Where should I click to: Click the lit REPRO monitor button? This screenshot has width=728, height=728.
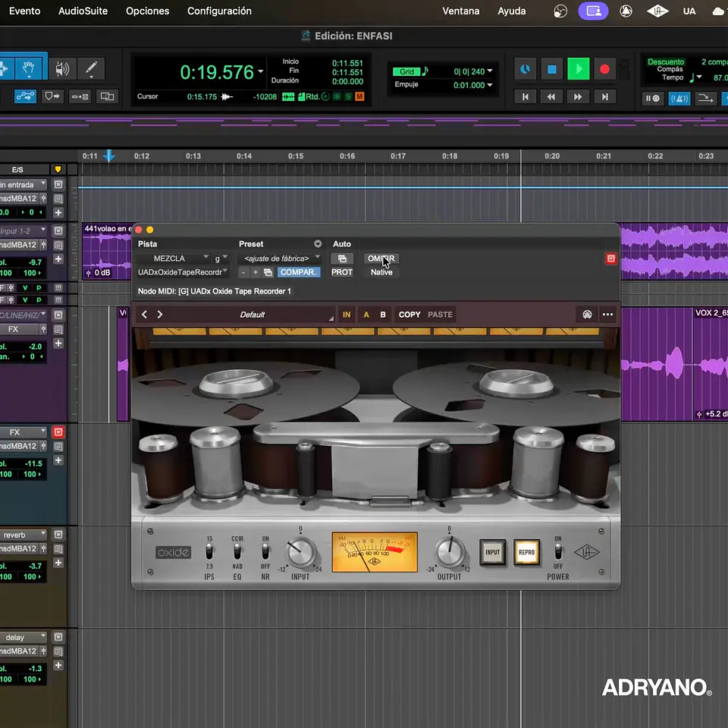tap(526, 552)
